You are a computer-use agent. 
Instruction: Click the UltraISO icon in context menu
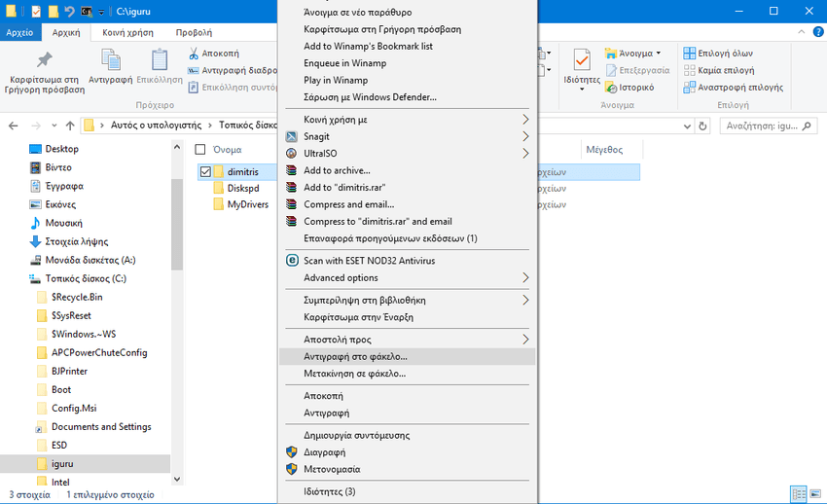[291, 154]
